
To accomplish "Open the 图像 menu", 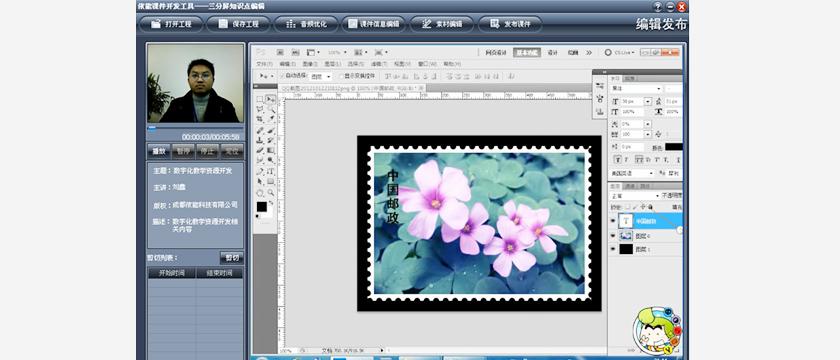I will coord(310,64).
